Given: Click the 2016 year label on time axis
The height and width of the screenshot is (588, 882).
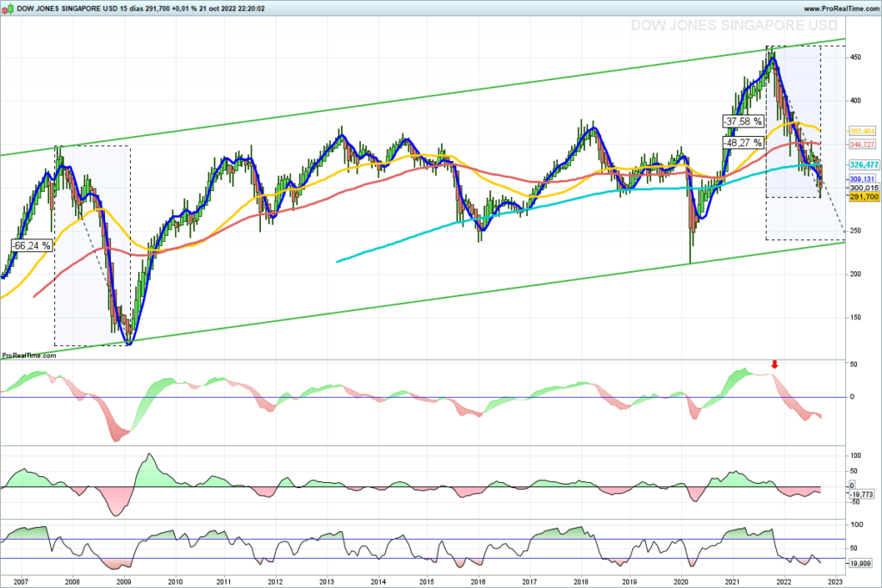Looking at the screenshot, I should click(x=478, y=582).
